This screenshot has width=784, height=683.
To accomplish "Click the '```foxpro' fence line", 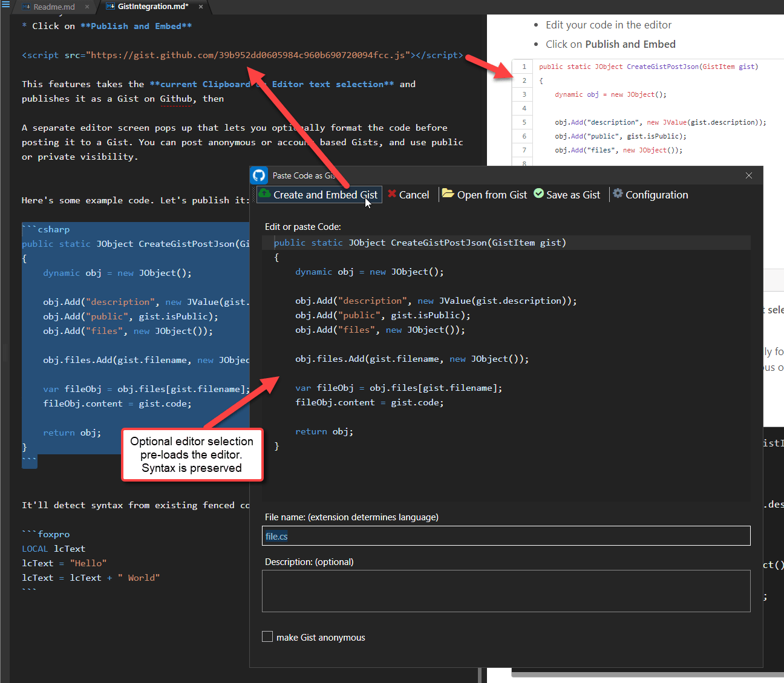I will (46, 534).
